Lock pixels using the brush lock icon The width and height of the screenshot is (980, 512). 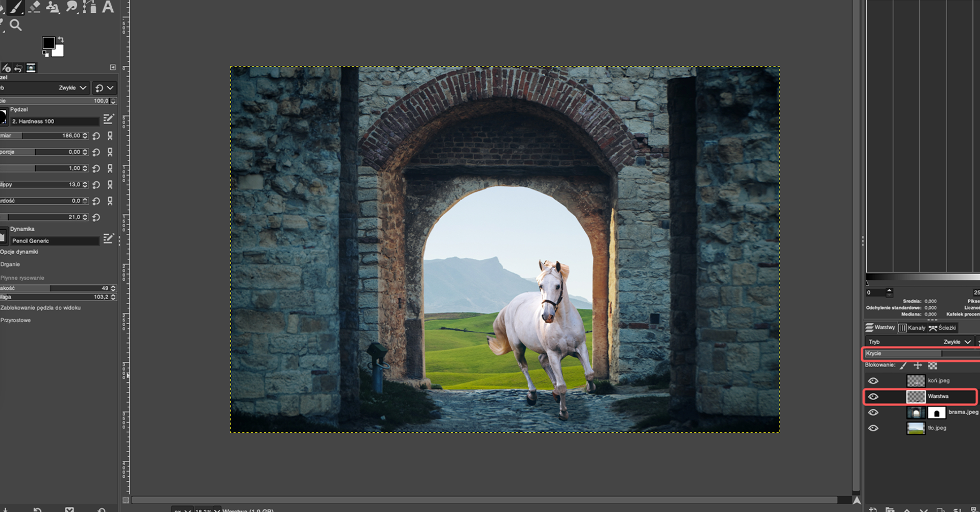click(x=903, y=365)
